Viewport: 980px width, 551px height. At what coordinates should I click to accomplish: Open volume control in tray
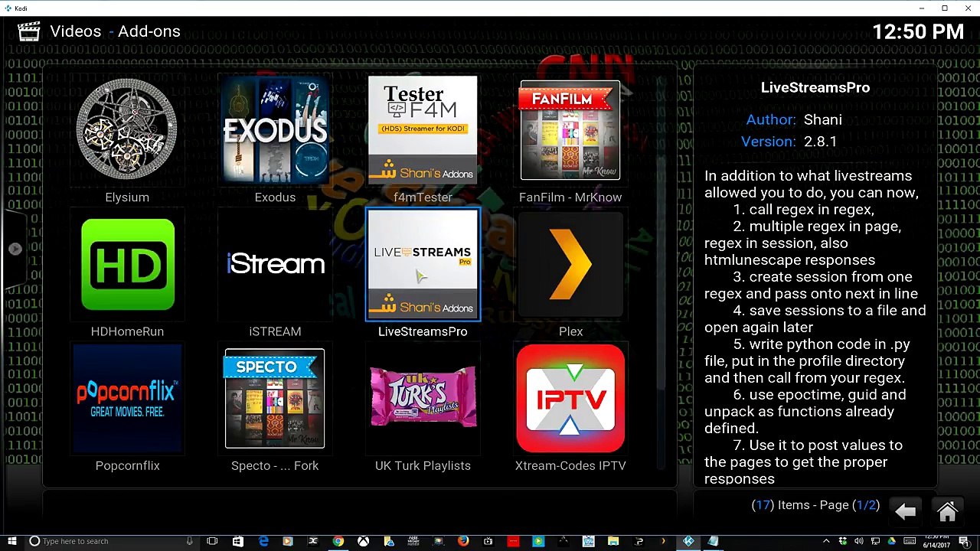pyautogui.click(x=858, y=541)
